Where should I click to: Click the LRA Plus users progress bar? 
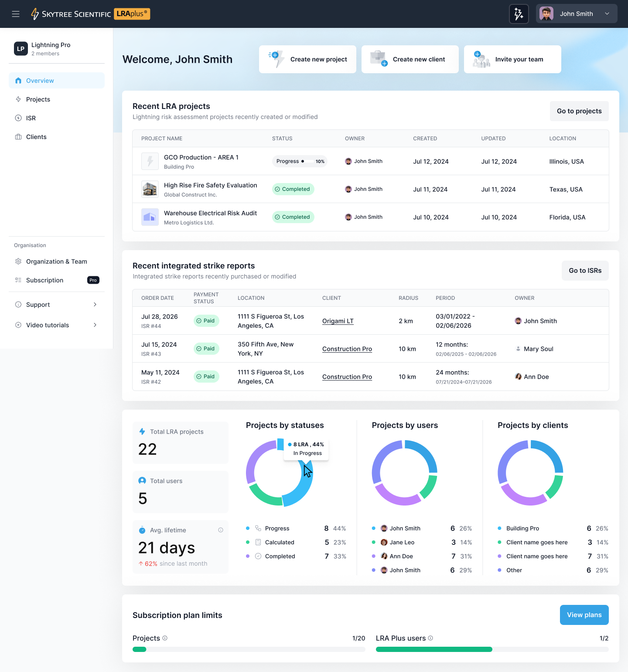[x=492, y=649]
